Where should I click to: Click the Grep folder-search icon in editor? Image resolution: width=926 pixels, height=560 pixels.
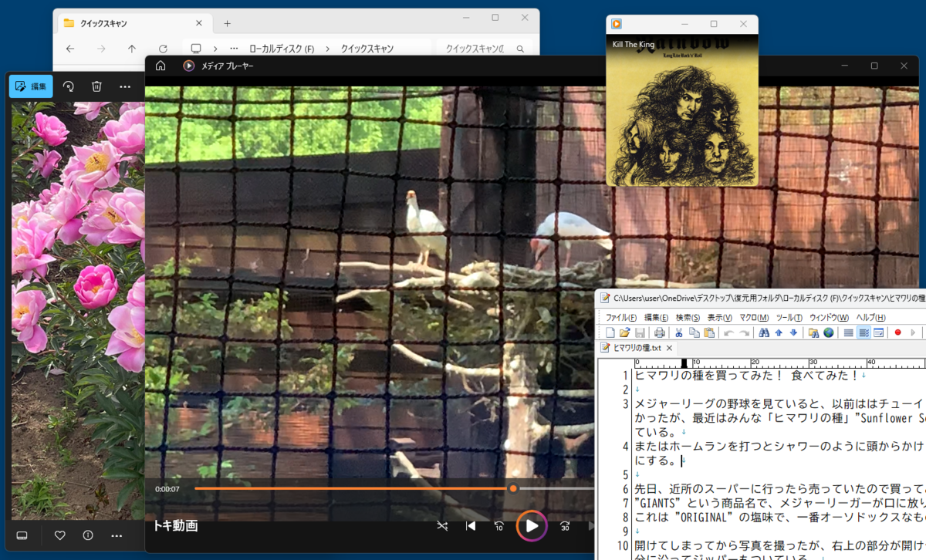click(813, 332)
